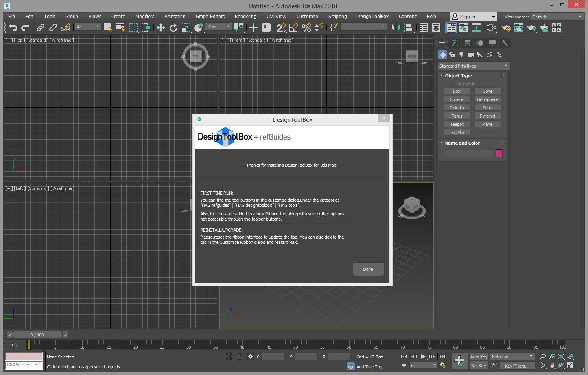Open the Curve Editor icon
The width and height of the screenshot is (588, 375).
point(464,28)
